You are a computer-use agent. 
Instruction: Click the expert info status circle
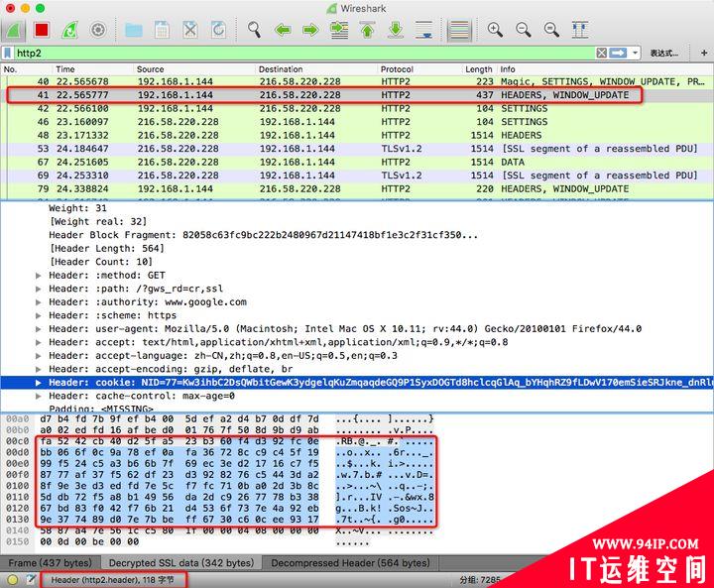(x=12, y=580)
